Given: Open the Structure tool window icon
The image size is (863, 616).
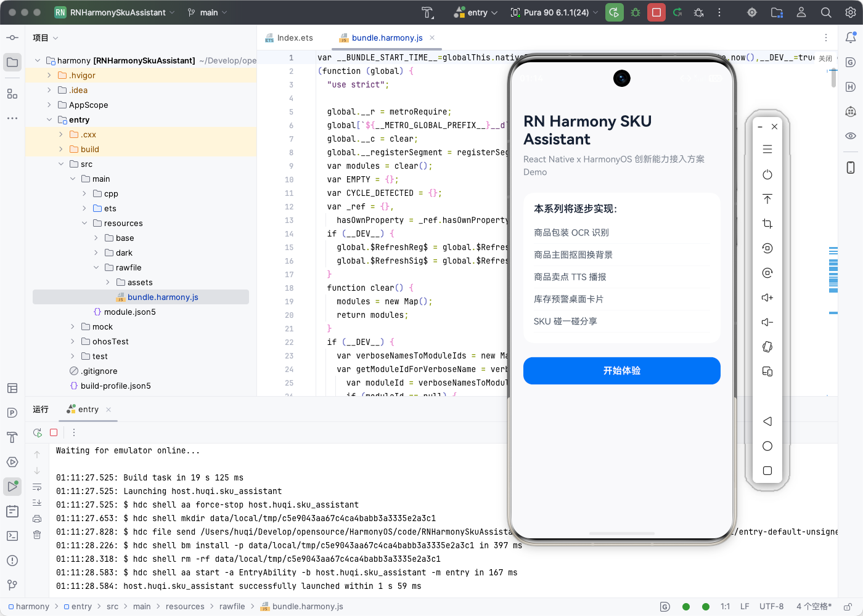Looking at the screenshot, I should tap(12, 94).
